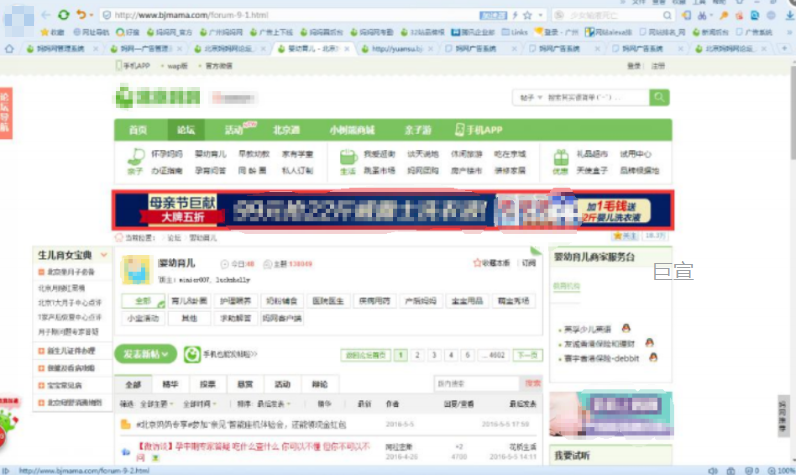Open the 亲子游 navigation item

pyautogui.click(x=417, y=130)
